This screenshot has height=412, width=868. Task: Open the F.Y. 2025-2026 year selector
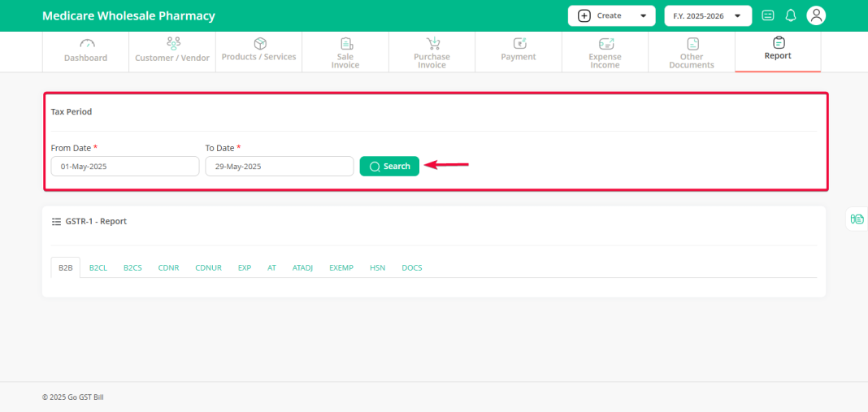point(707,15)
